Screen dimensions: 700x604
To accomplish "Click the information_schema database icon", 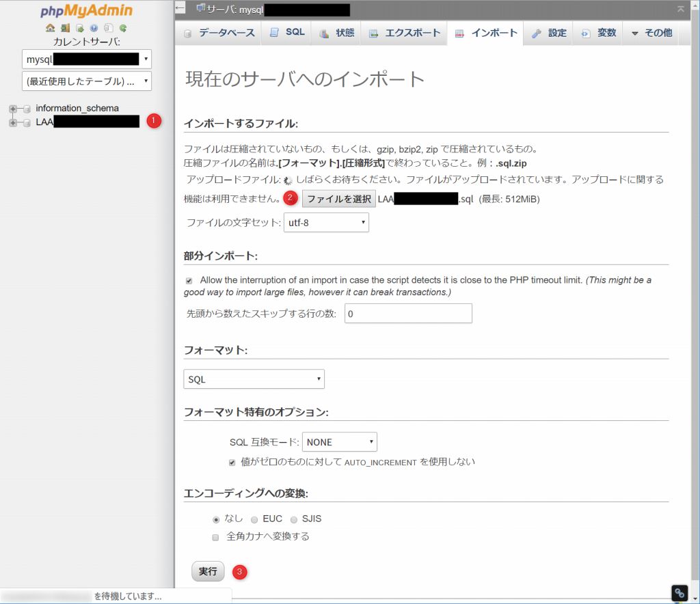I will click(x=27, y=109).
